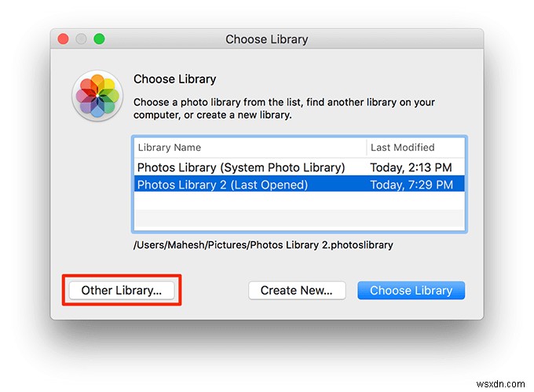Select Photos Library (System Photo Library) row

(240, 167)
